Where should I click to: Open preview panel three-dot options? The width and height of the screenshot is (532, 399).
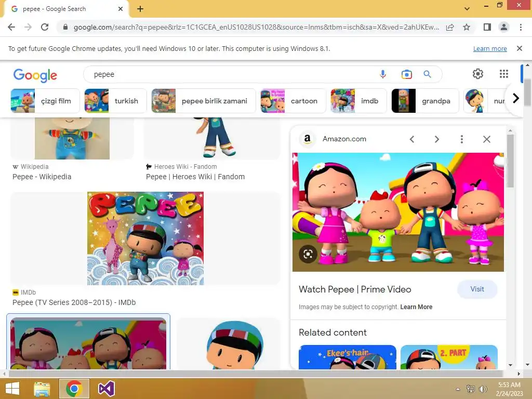pyautogui.click(x=461, y=139)
